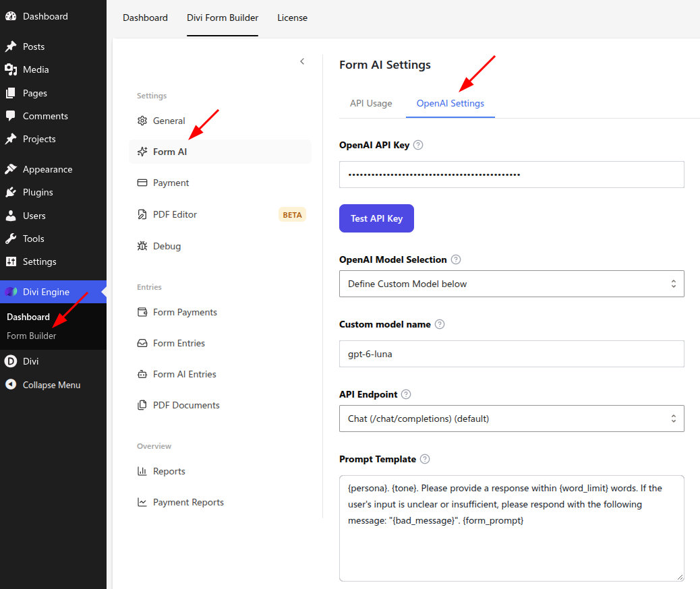Viewport: 700px width, 589px height.
Task: Click the Users person icon
Action: 11,216
